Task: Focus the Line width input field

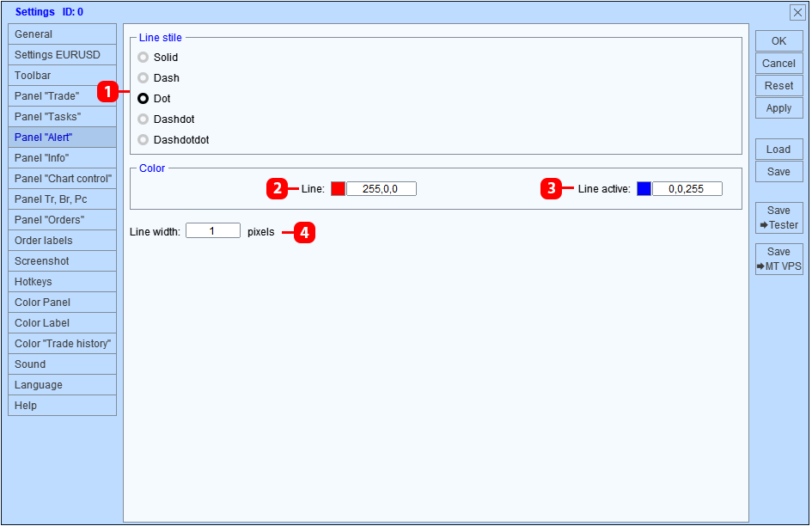Action: click(213, 230)
